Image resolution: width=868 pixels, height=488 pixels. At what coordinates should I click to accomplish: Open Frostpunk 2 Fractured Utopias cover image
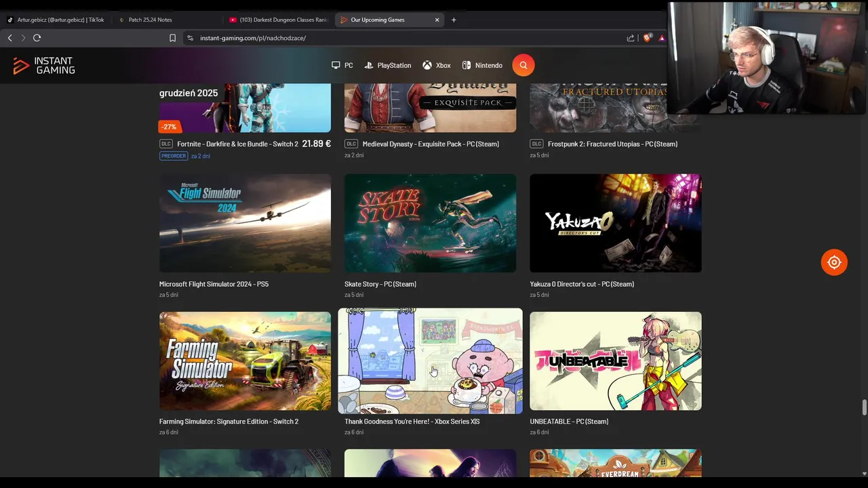tap(616, 108)
